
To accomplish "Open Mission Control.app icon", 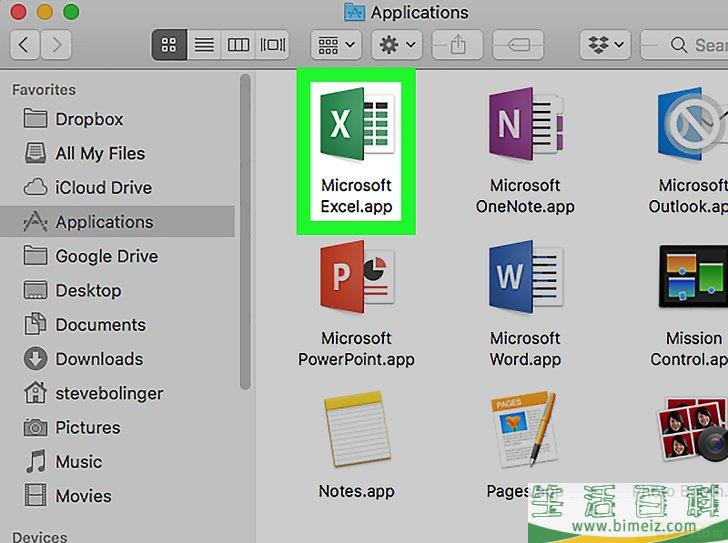I will coord(693,277).
